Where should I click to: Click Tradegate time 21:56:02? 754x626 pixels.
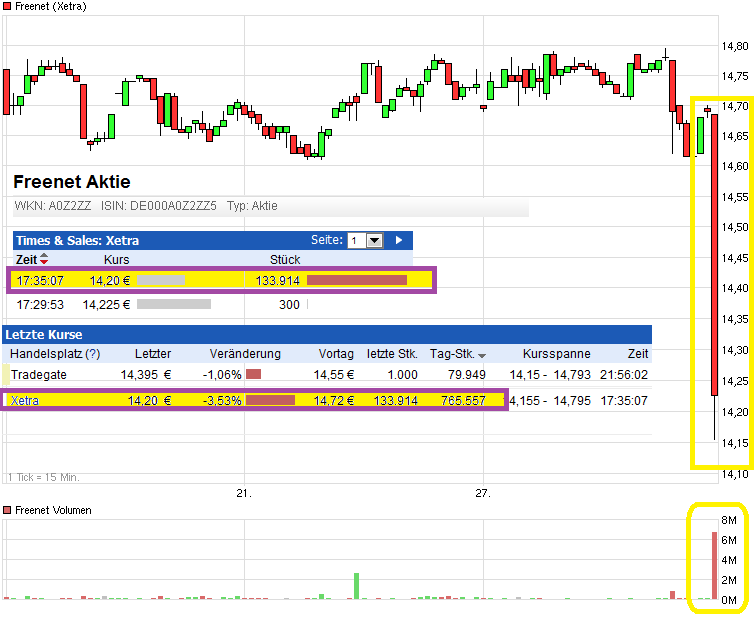click(624, 375)
